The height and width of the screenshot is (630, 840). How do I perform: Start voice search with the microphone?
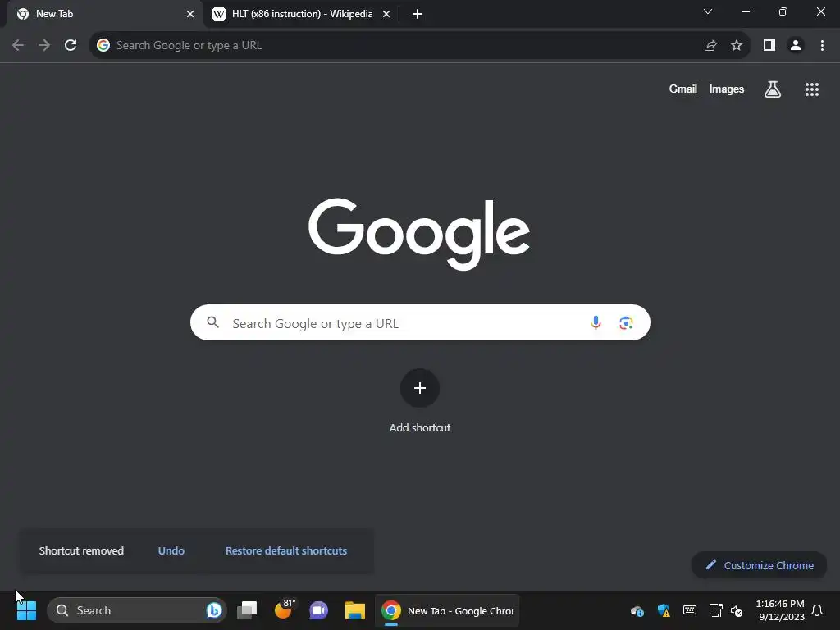click(x=596, y=322)
